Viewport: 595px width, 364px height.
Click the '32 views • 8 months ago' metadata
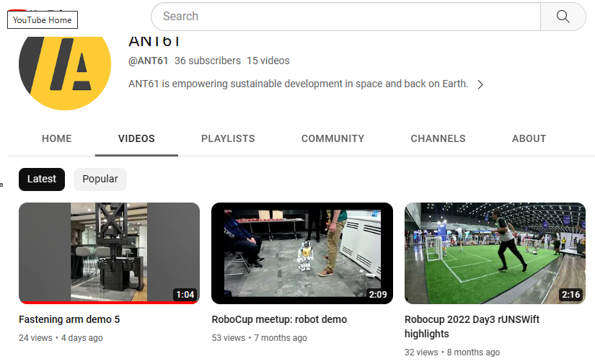[452, 352]
